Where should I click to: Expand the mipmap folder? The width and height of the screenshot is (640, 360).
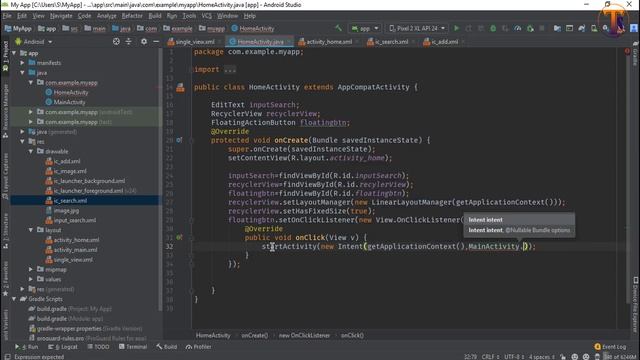[x=31, y=269]
